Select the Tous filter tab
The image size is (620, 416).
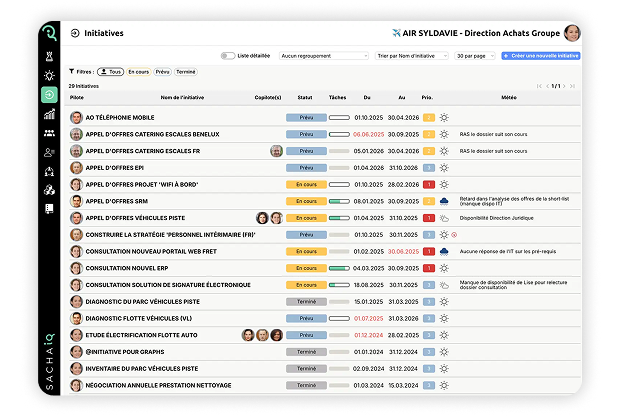114,72
